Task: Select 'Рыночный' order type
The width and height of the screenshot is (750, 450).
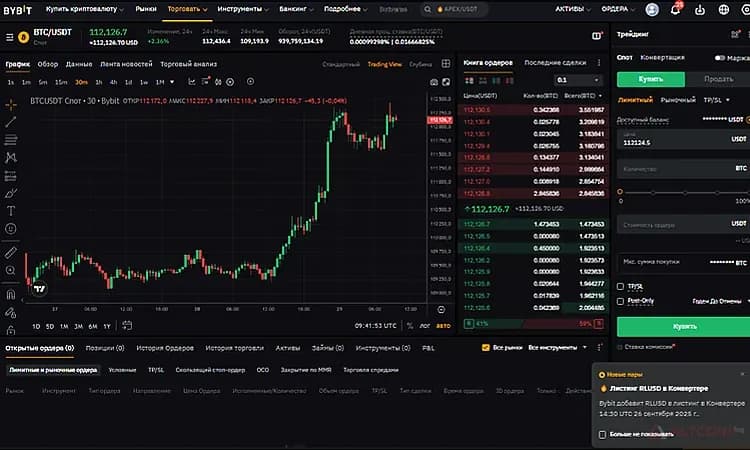Action: 678,100
